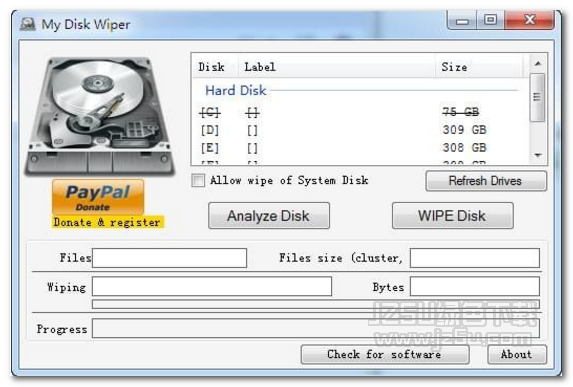Click the drive list scrollbar thumb
Viewport: 573px width, 387px height.
pyautogui.click(x=537, y=97)
